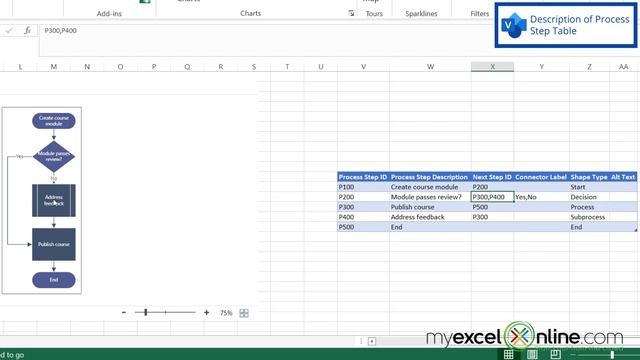This screenshot has width=640, height=360.
Task: Switch to Page Layout view in the status bar
Action: [532, 354]
